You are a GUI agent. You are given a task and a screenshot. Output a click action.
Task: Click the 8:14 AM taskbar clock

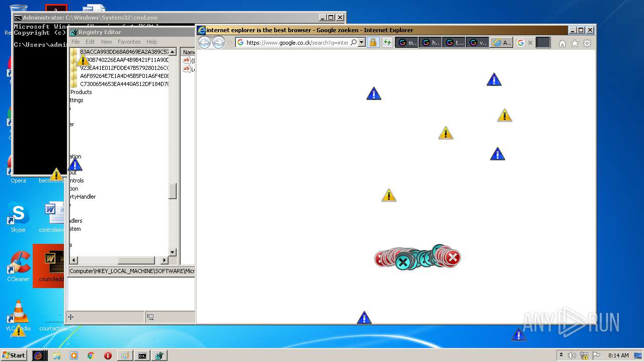(x=618, y=355)
